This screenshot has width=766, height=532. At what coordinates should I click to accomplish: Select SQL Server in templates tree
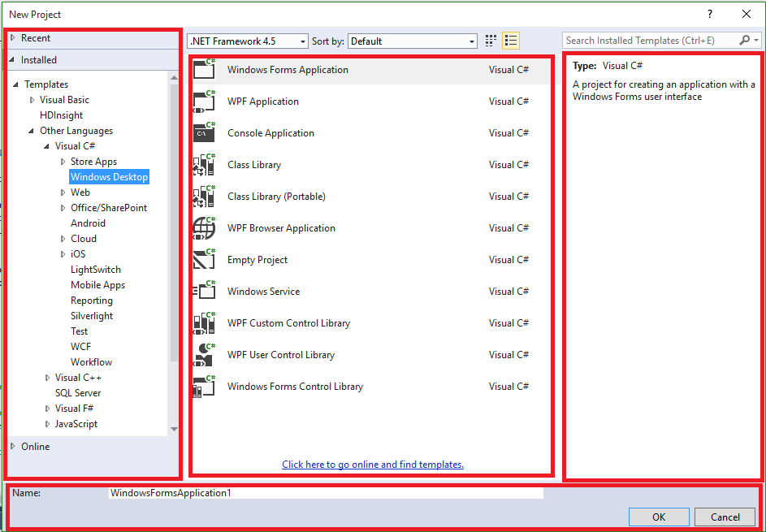click(x=78, y=393)
